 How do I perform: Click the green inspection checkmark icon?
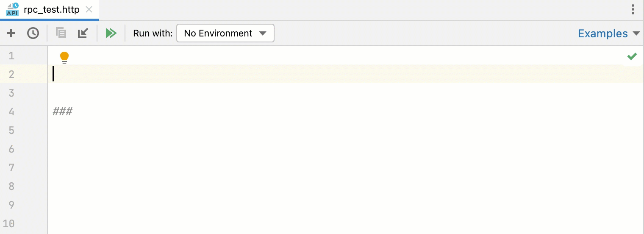(632, 56)
